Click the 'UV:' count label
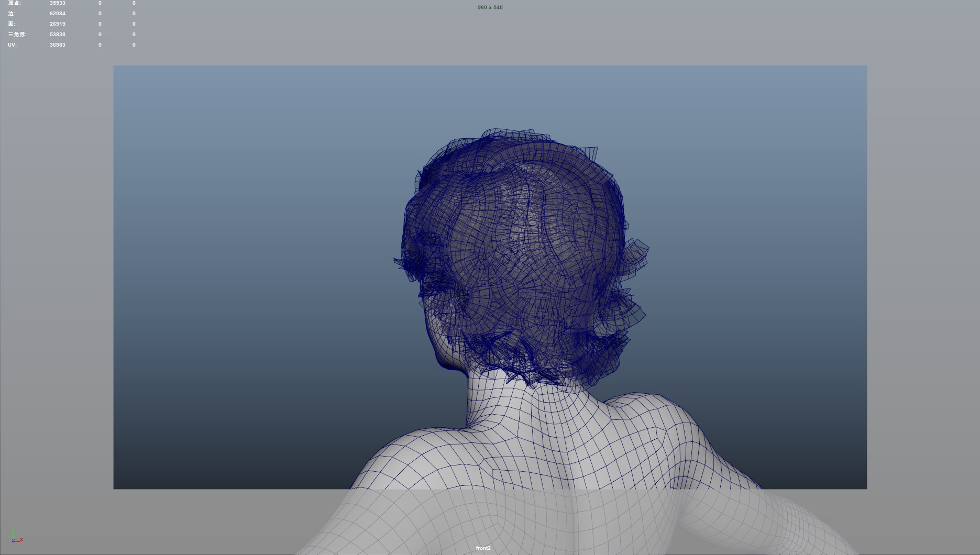 point(12,45)
